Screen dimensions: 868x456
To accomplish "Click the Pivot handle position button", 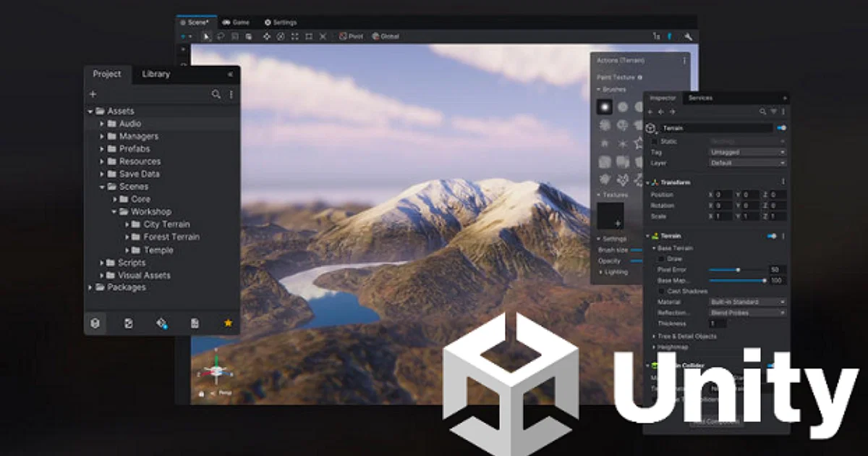I will [352, 36].
